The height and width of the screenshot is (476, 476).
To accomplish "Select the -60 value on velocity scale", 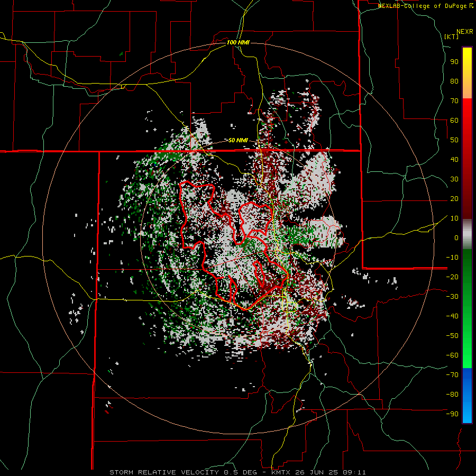I will (452, 355).
